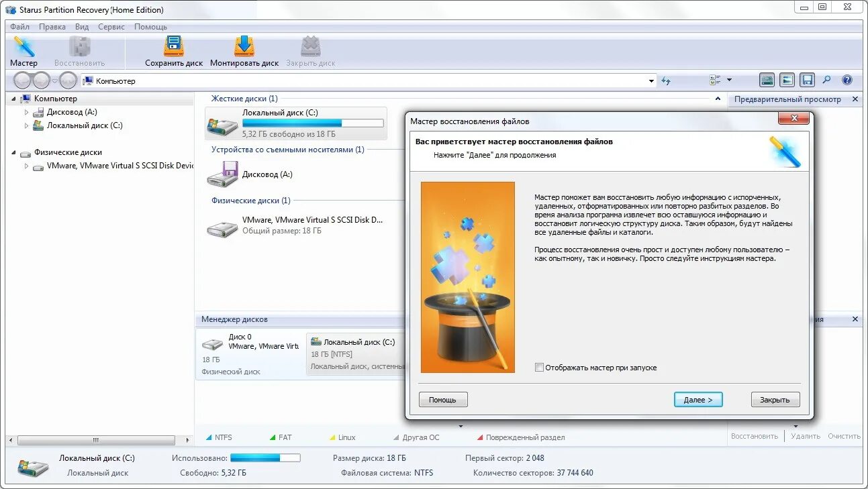Click the FAT legend color marker
868x489 pixels.
pos(273,437)
